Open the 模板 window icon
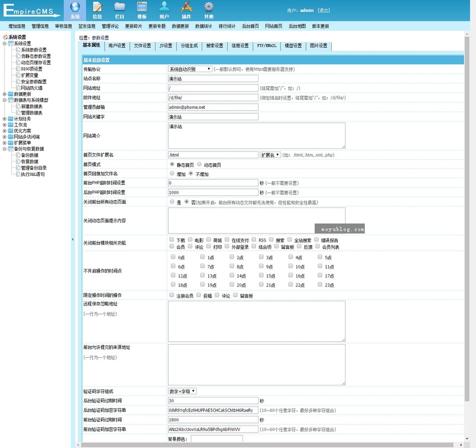This screenshot has width=476, height=448. coord(142,7)
